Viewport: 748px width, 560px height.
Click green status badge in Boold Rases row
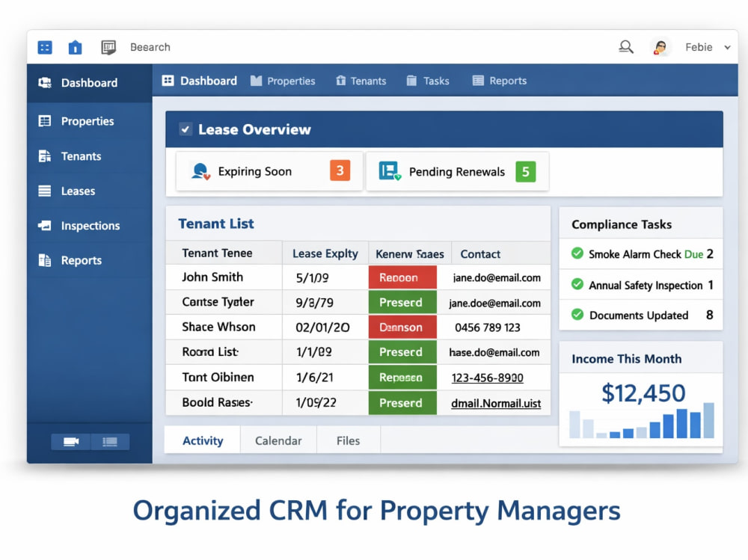tap(402, 403)
